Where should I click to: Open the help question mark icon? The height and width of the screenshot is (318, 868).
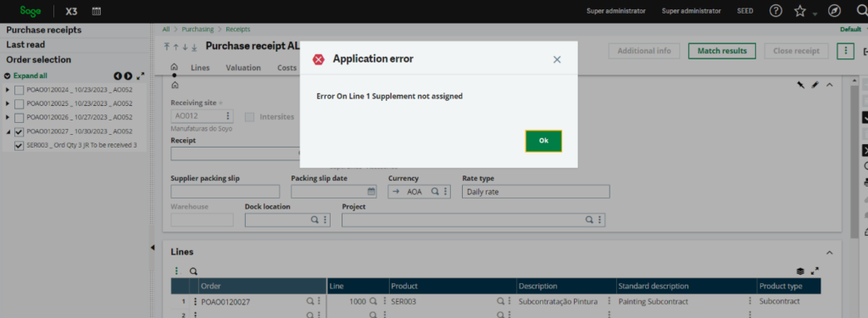776,11
